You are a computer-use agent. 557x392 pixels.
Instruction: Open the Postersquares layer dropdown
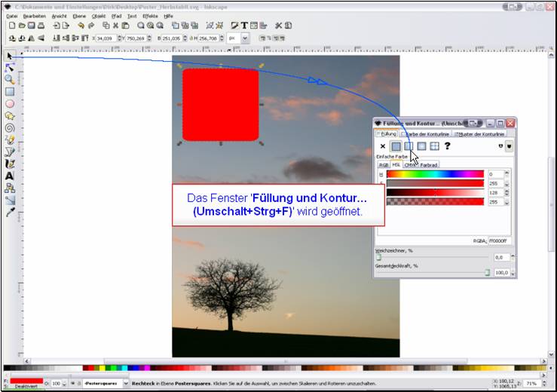coord(105,384)
